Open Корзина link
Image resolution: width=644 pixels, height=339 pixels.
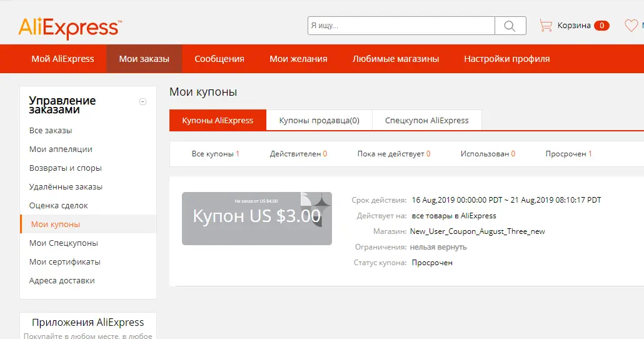coord(574,26)
